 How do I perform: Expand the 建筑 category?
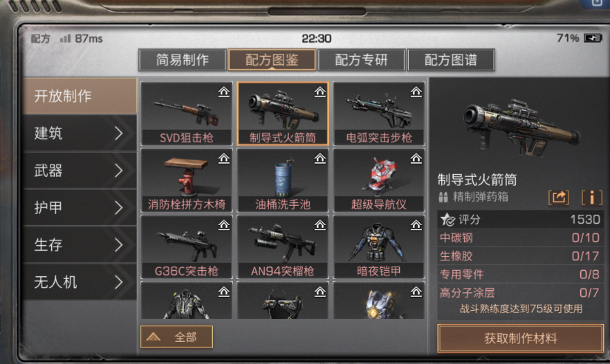click(80, 133)
